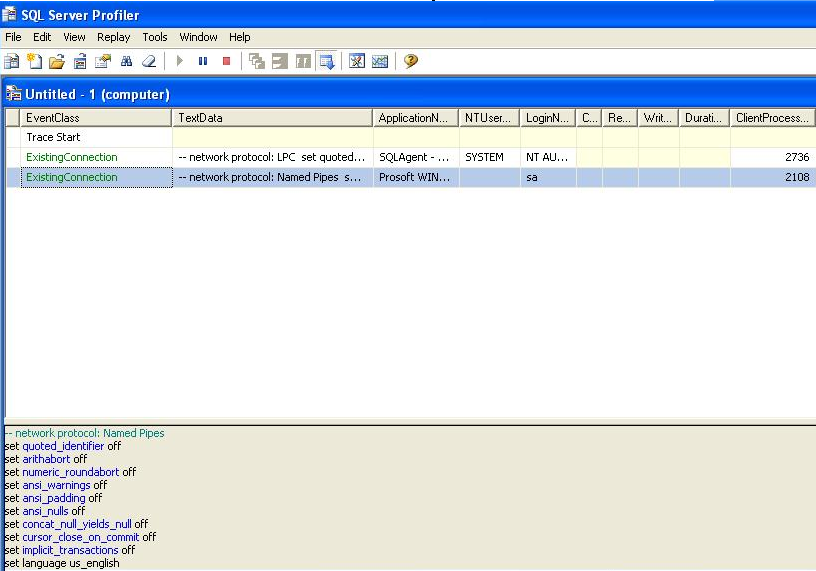Screen dimensions: 816x571
Task: Toggle the Auto Scroll window icon
Action: [326, 61]
